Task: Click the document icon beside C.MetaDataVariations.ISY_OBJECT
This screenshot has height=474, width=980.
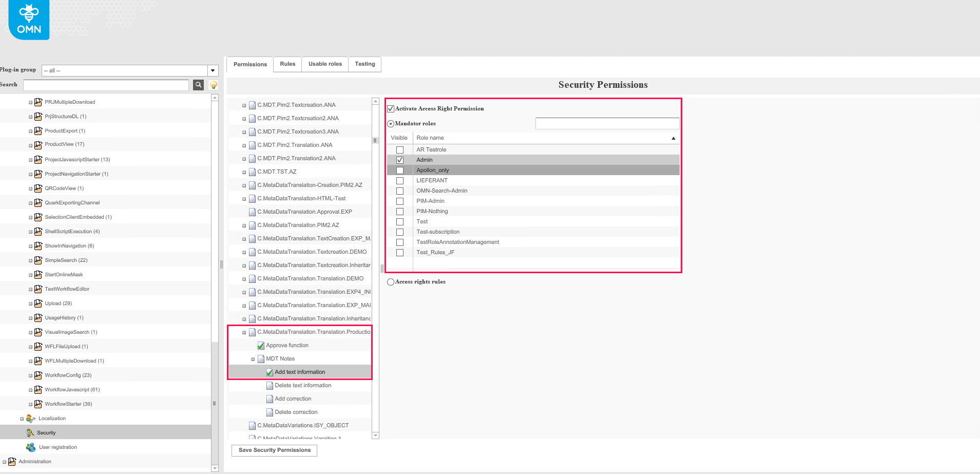Action: (252, 425)
